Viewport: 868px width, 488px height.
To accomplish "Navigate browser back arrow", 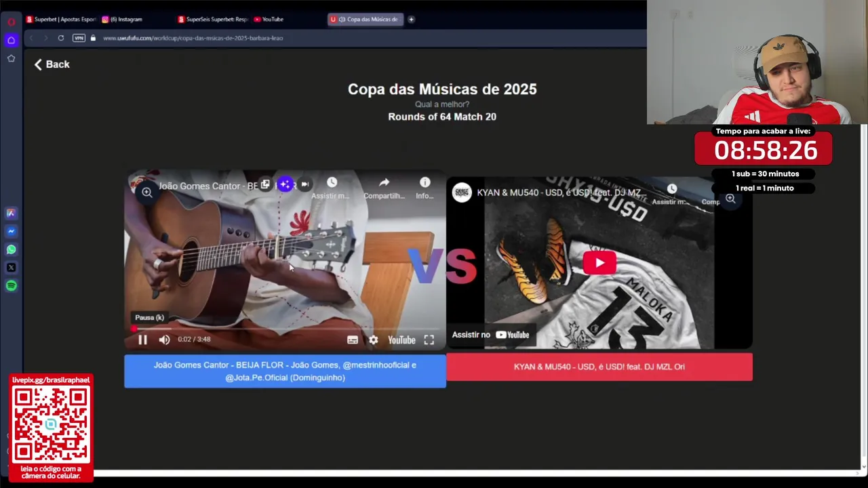I will (x=31, y=38).
